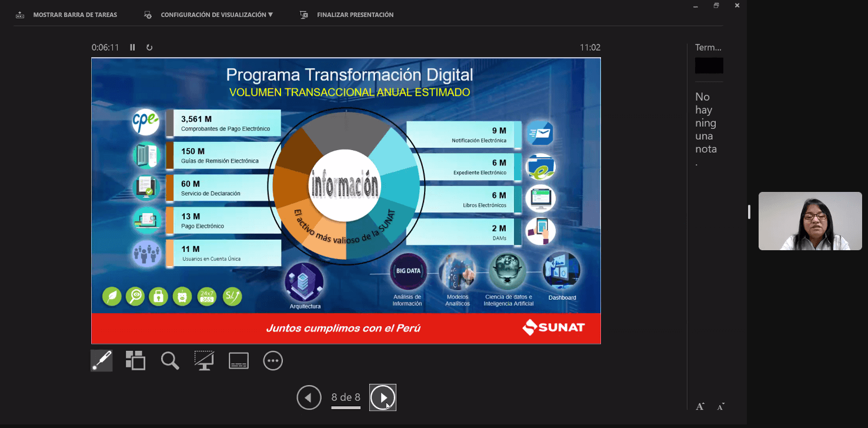Advance to next slide arrow

click(x=383, y=397)
